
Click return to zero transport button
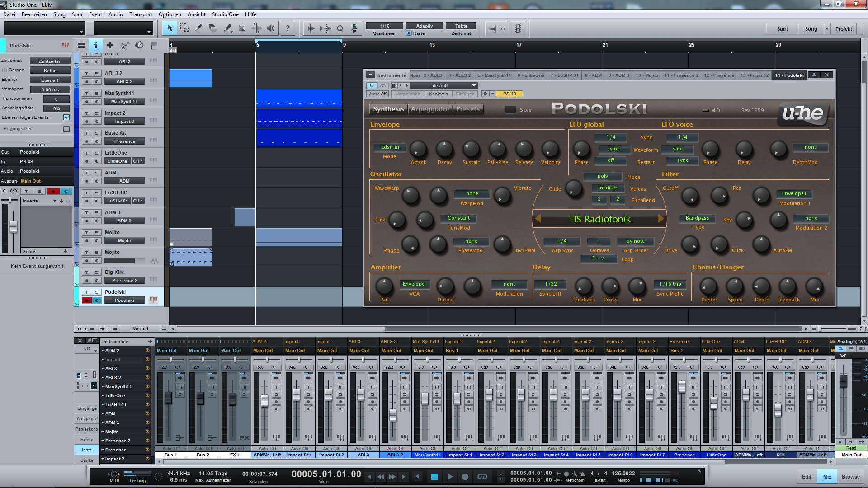(417, 476)
